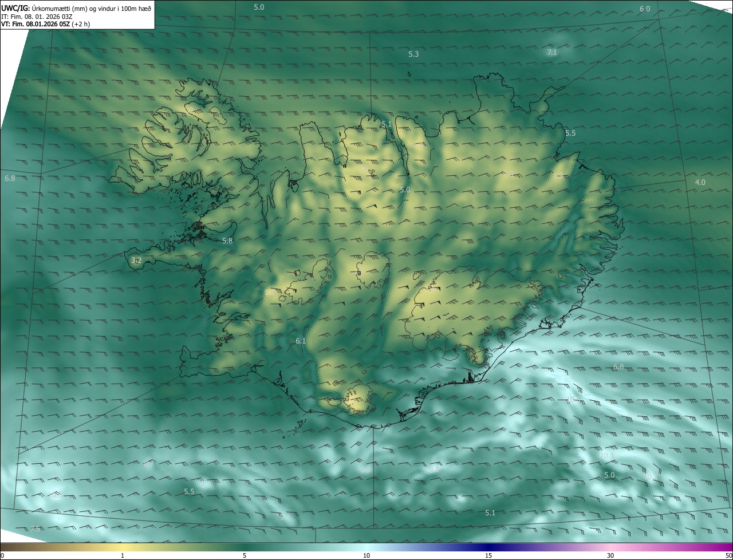The image size is (733, 560).
Task: Click the '50' tick label on the color scale
Action: click(728, 555)
